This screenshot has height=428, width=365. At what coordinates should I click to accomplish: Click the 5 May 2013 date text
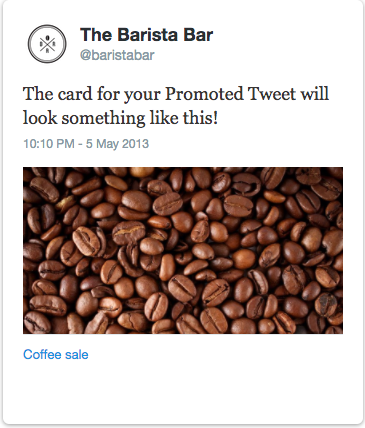point(117,144)
